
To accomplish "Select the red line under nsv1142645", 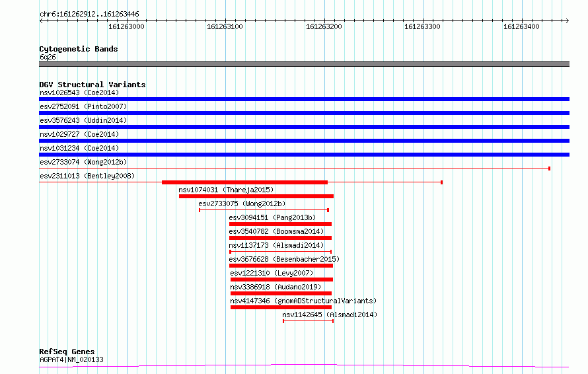I will pyautogui.click(x=309, y=321).
